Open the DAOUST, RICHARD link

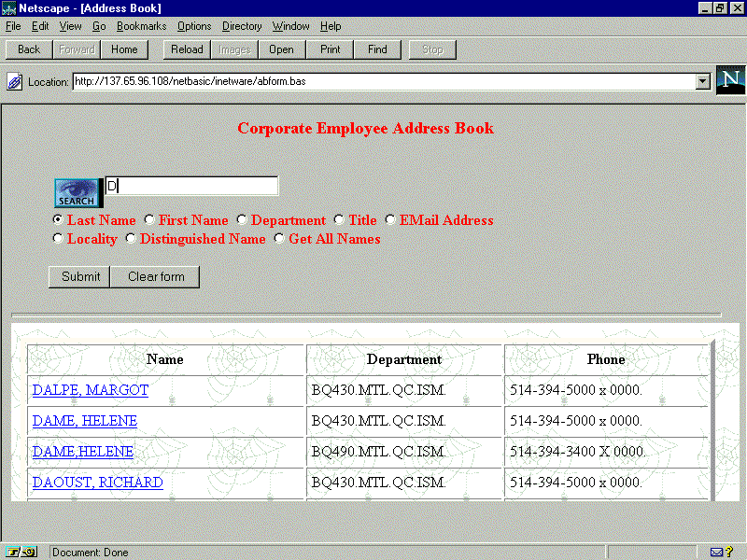coord(98,483)
